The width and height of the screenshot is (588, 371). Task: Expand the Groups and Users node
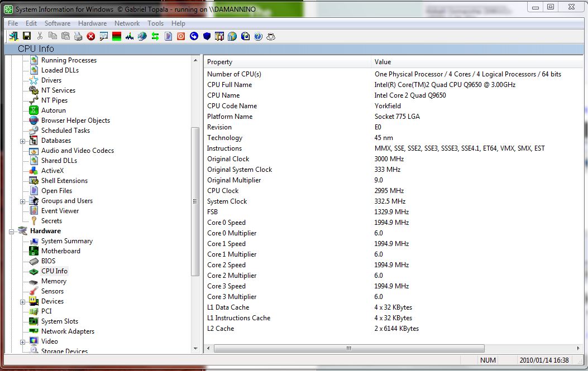(x=22, y=201)
